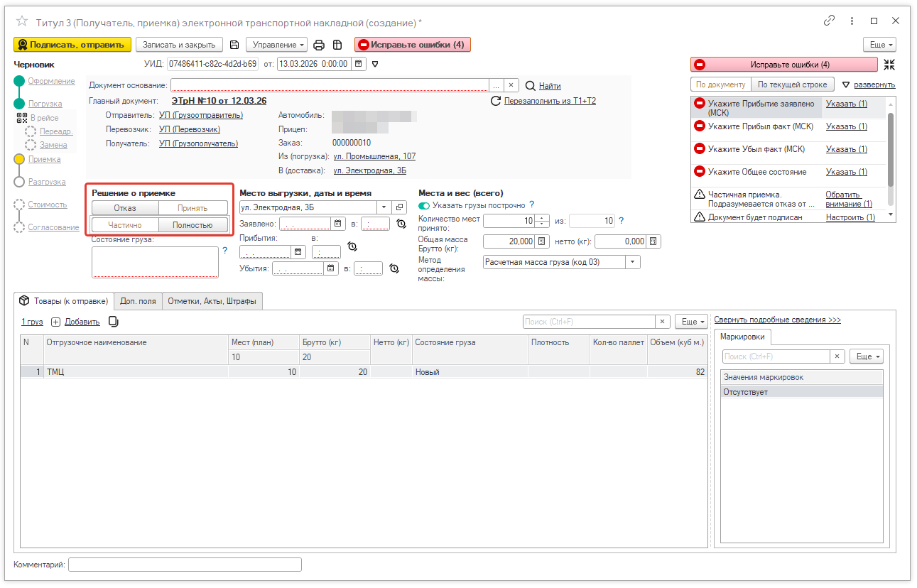
Task: Open the ЭТрН №10 от 12.03.26 link
Action: click(219, 101)
